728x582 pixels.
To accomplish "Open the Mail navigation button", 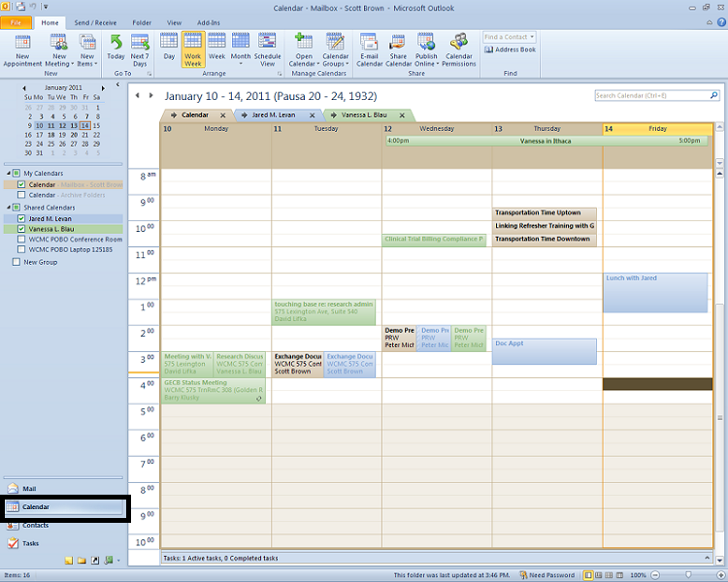I will tap(29, 490).
